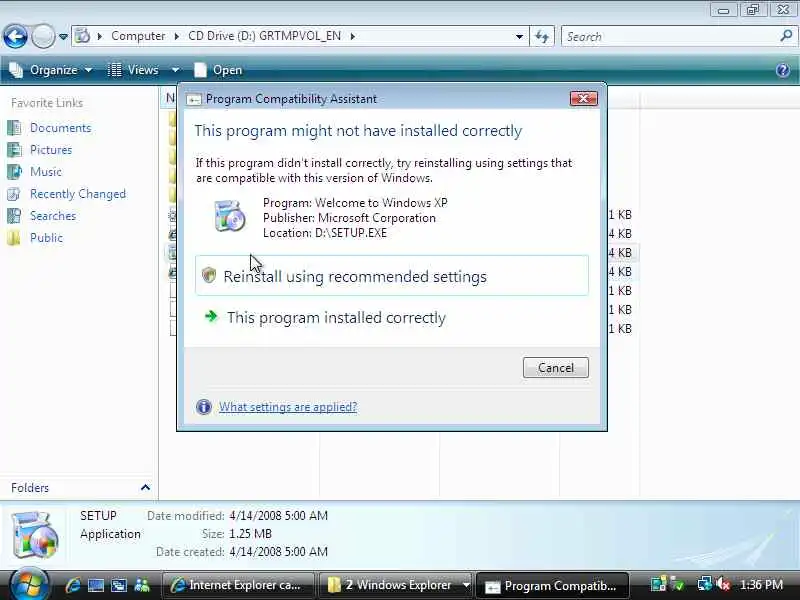
Task: Click the Views toolbar button
Action: 135,70
